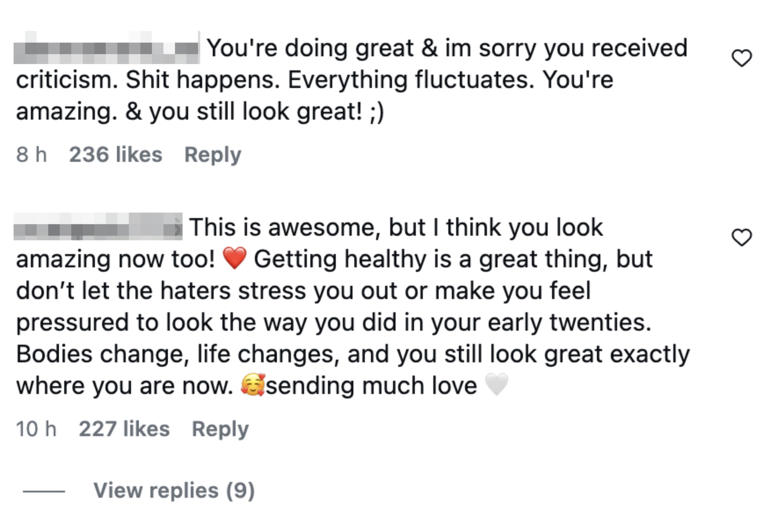Screen dimensions: 768x511
Task: Click the "Everything fluctuates" text
Action: pyautogui.click(x=411, y=80)
